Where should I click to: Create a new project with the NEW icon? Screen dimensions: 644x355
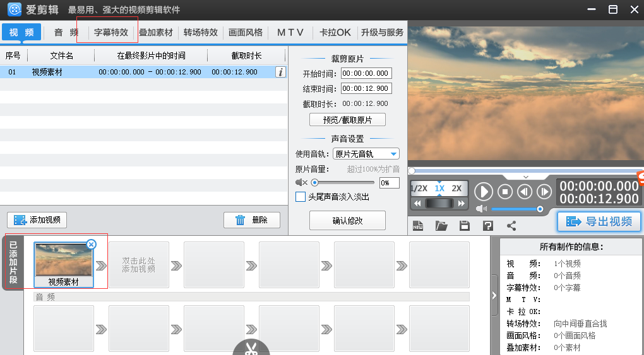418,226
